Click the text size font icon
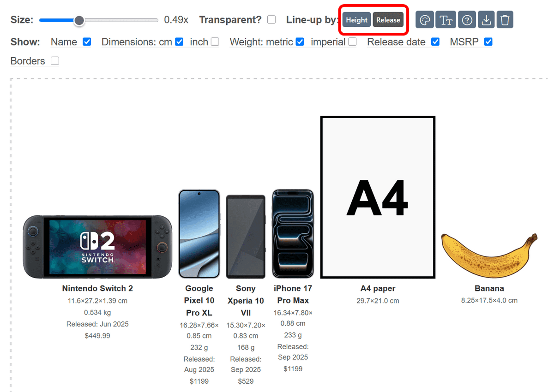The image size is (554, 392). [446, 20]
